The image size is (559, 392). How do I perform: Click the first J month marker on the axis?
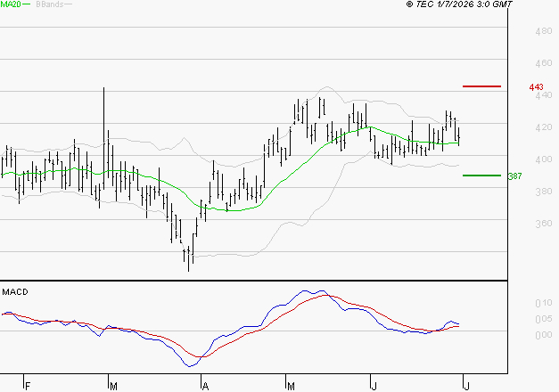pyautogui.click(x=374, y=386)
